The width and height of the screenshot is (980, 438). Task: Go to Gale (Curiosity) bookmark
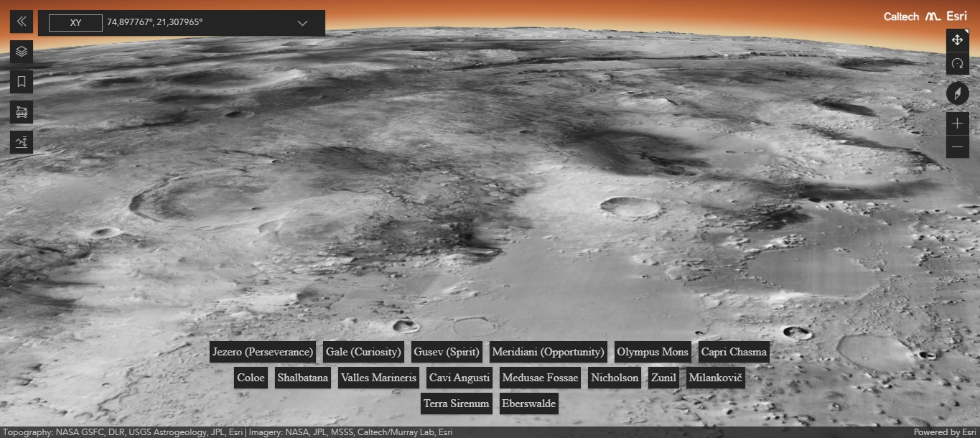point(363,352)
